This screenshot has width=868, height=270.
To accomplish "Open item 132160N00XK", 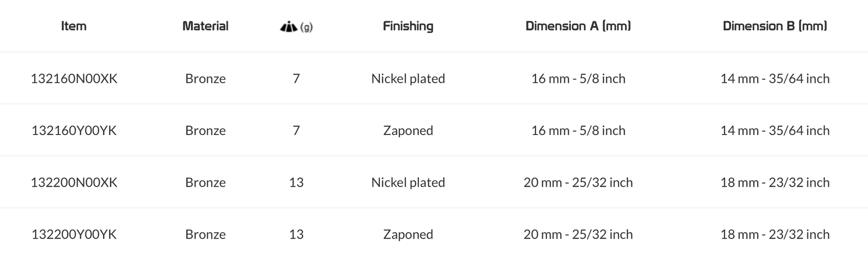I will pyautogui.click(x=74, y=79).
